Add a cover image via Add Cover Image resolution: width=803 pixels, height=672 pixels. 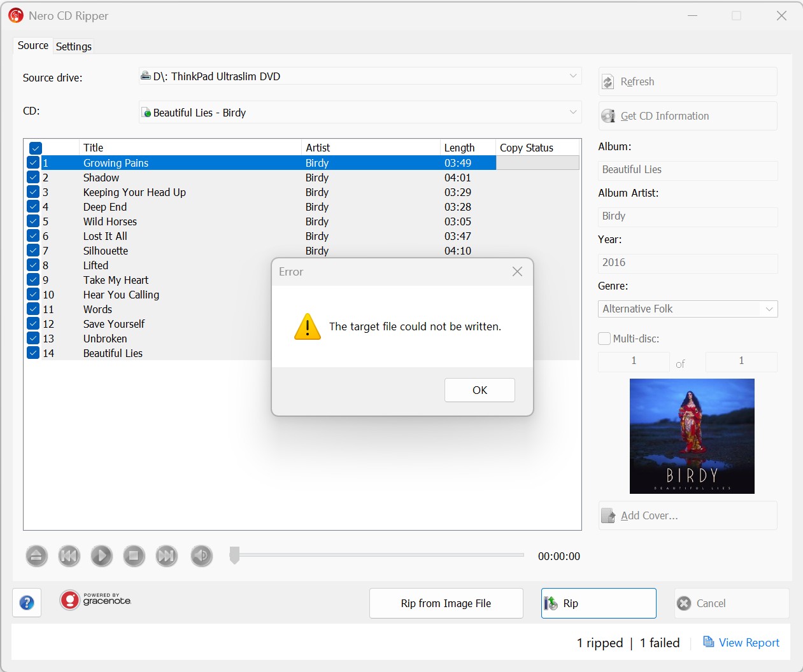[x=688, y=515]
